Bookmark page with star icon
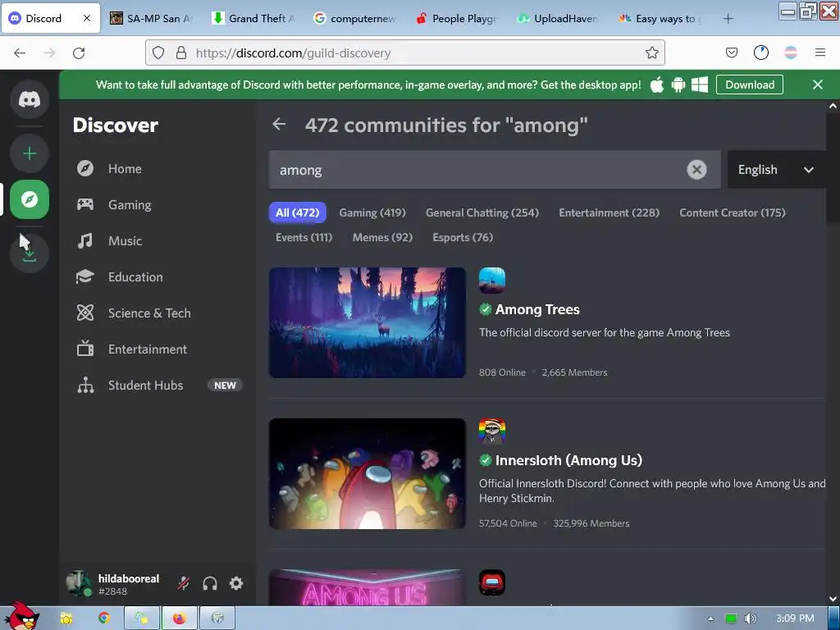 [x=652, y=53]
